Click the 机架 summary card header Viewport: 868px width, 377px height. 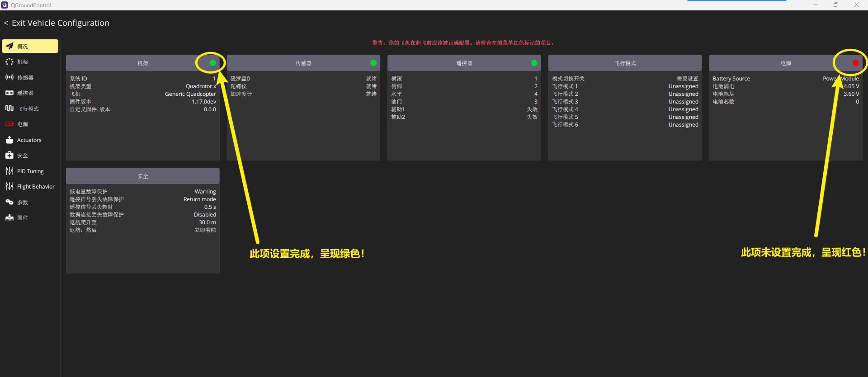pyautogui.click(x=143, y=63)
